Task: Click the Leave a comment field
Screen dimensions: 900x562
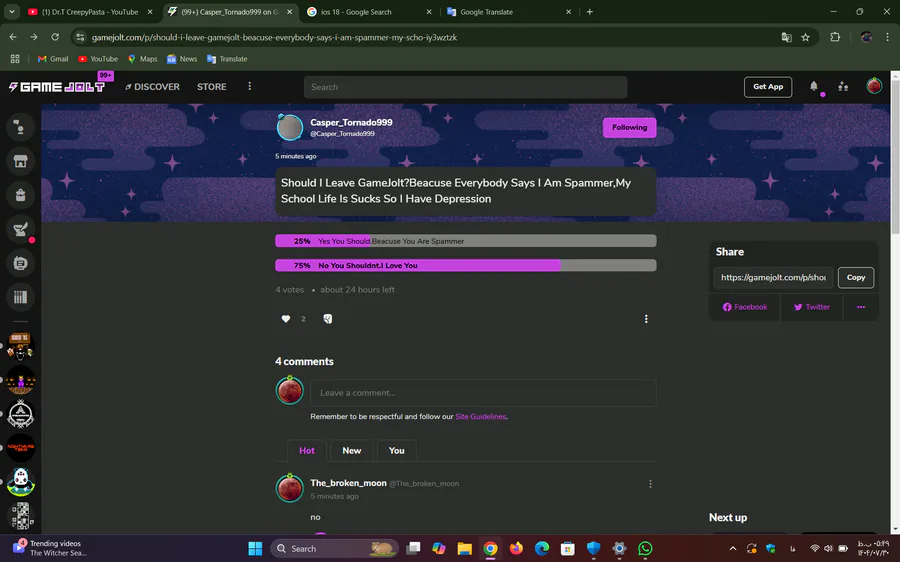Action: coord(483,393)
